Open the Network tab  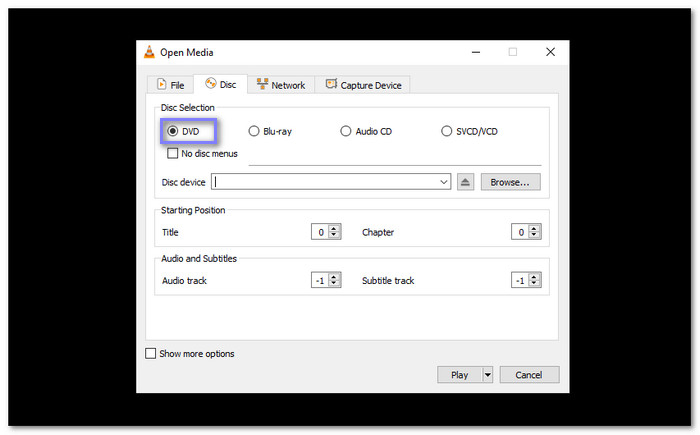click(281, 85)
